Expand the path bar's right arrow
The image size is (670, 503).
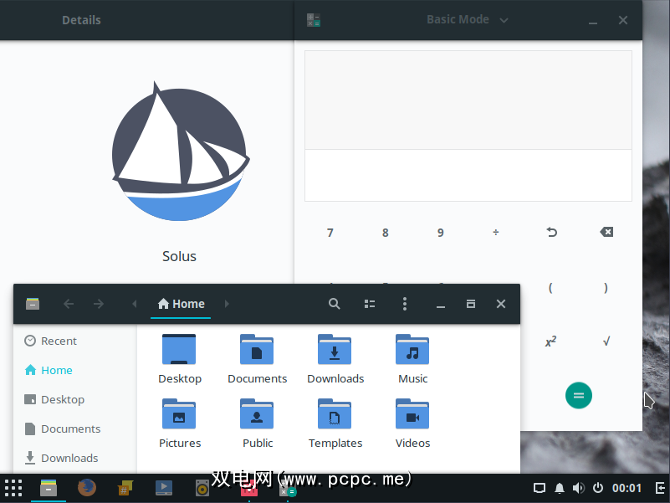227,304
